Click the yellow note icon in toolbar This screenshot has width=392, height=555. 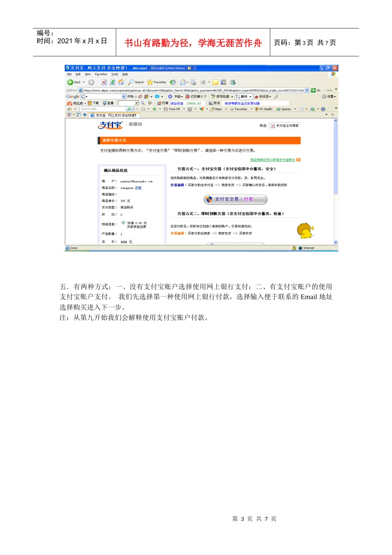pyautogui.click(x=215, y=82)
